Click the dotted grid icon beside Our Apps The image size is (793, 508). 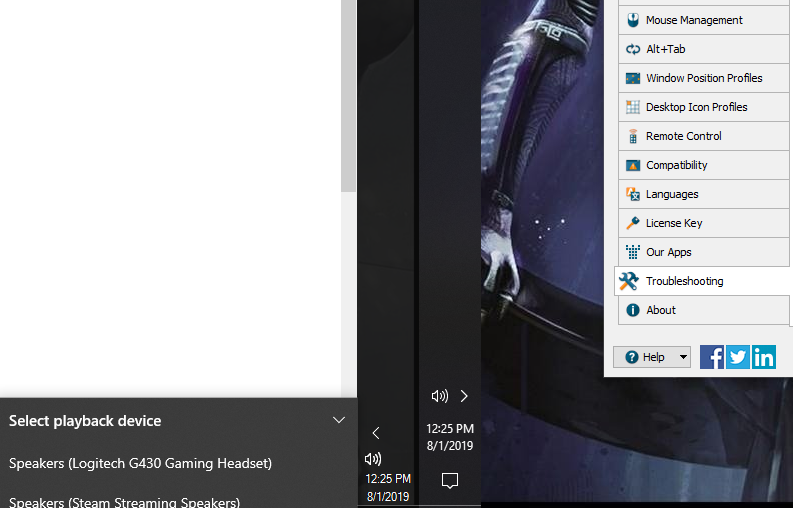point(632,252)
